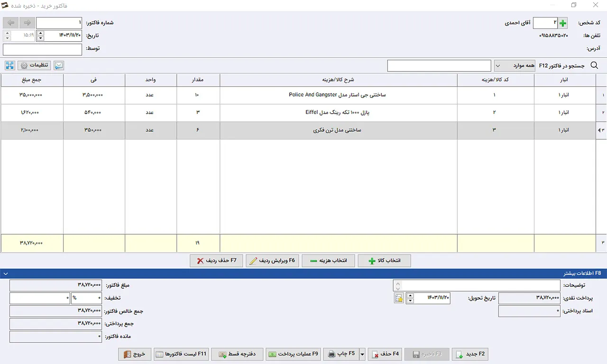The height and width of the screenshot is (364, 607).
Task: Click the ساختنی مدل ترن فکری description cell
Action: tap(338, 130)
